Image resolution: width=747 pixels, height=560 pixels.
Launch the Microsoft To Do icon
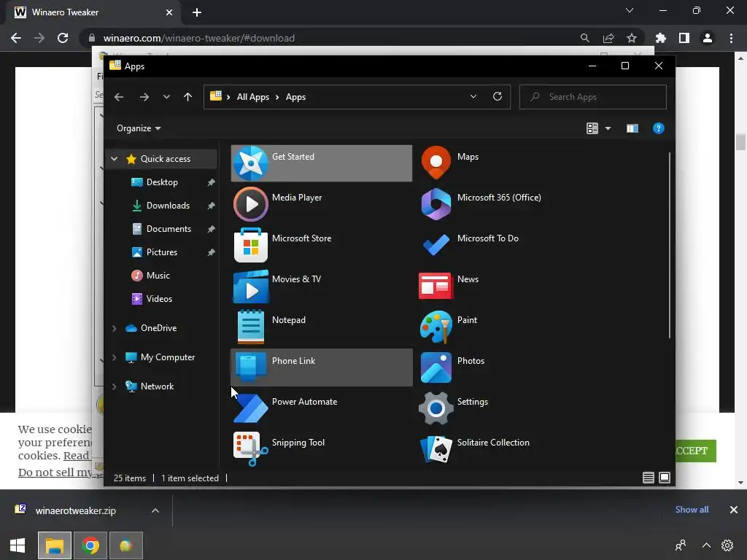click(436, 245)
